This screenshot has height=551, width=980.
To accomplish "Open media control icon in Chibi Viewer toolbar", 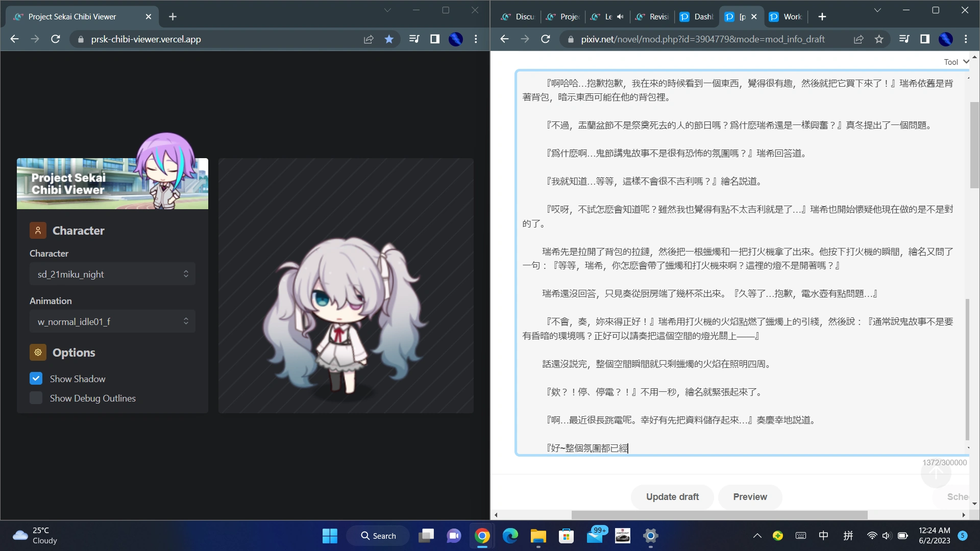I will (414, 39).
